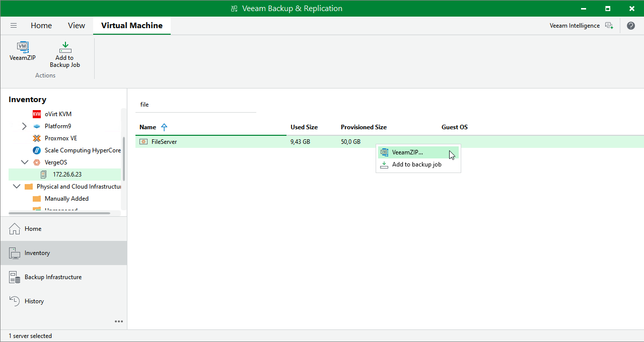
Task: Click the Add to backup job menu icon
Action: [x=384, y=164]
